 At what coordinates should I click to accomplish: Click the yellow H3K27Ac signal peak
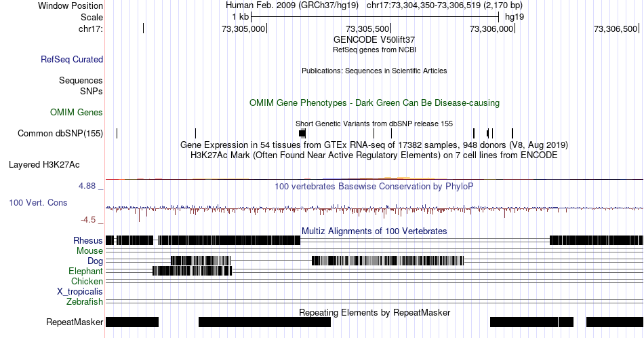[405, 178]
